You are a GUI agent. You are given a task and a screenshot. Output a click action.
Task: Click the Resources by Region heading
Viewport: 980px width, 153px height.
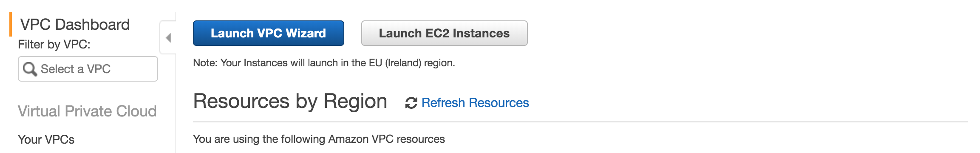click(290, 102)
